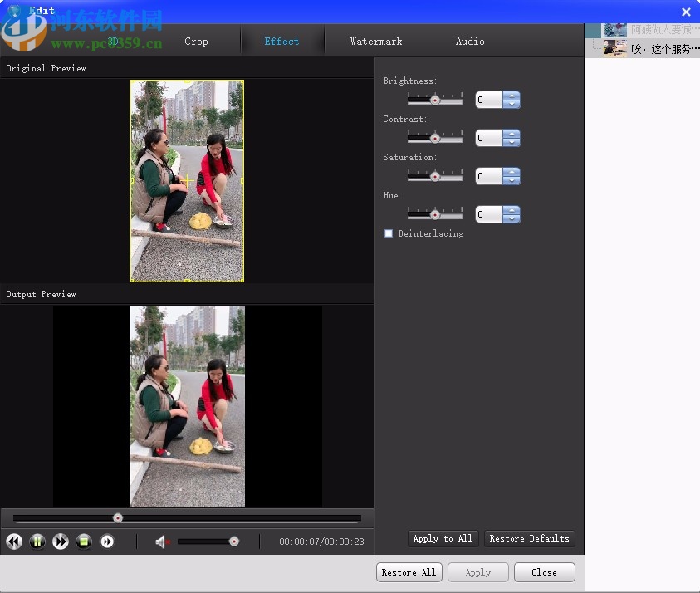Click the step-forward playback icon
700x593 pixels.
[106, 542]
